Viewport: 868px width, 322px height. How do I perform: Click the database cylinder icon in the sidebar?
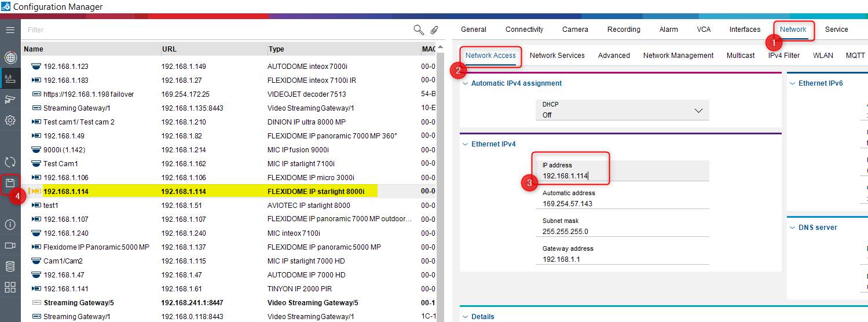pos(10,266)
